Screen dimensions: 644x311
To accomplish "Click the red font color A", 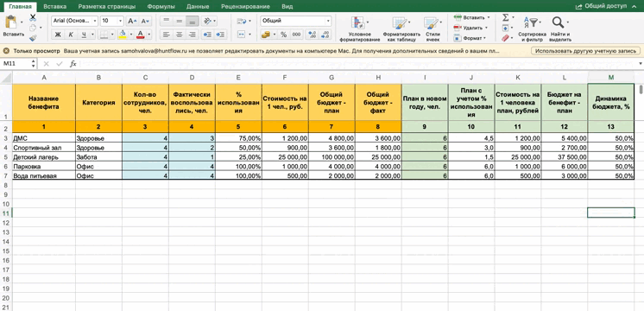I will click(141, 35).
